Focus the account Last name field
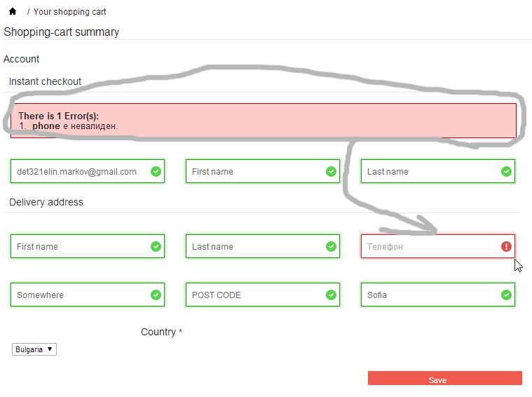 pos(437,172)
